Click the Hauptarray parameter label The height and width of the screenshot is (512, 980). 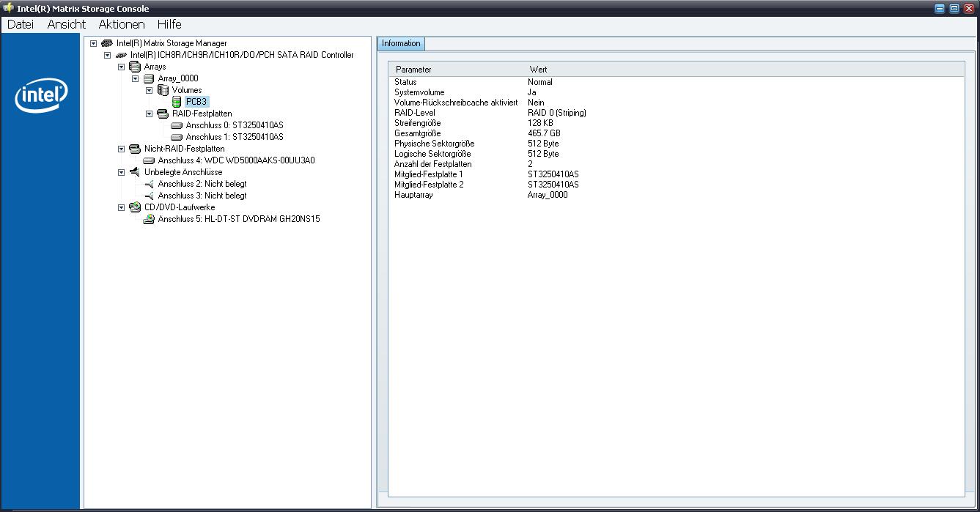[413, 195]
